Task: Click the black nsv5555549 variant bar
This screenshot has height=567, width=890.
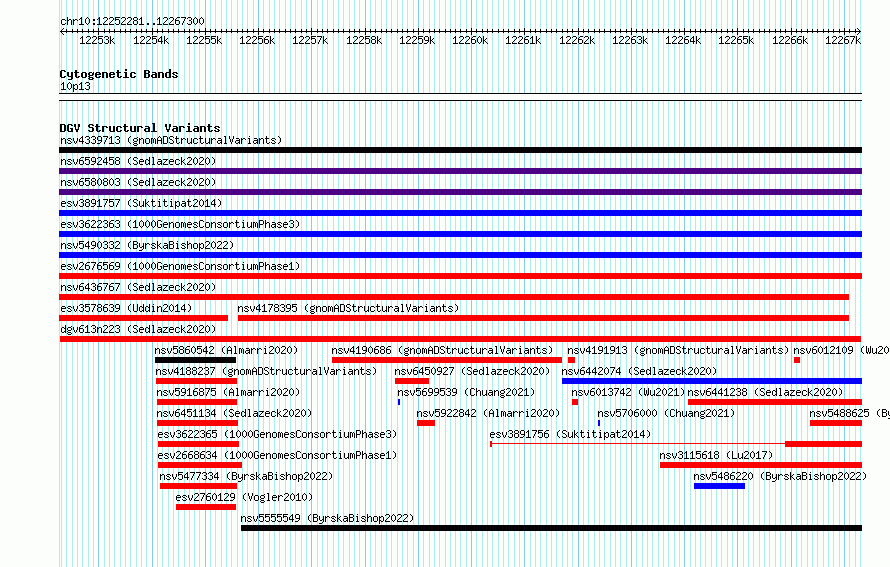Action: (x=551, y=528)
